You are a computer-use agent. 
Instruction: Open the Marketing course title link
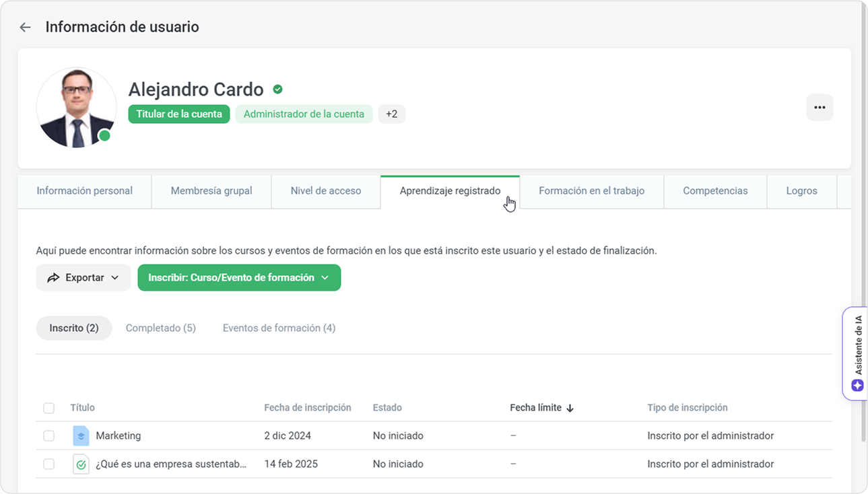click(x=119, y=436)
